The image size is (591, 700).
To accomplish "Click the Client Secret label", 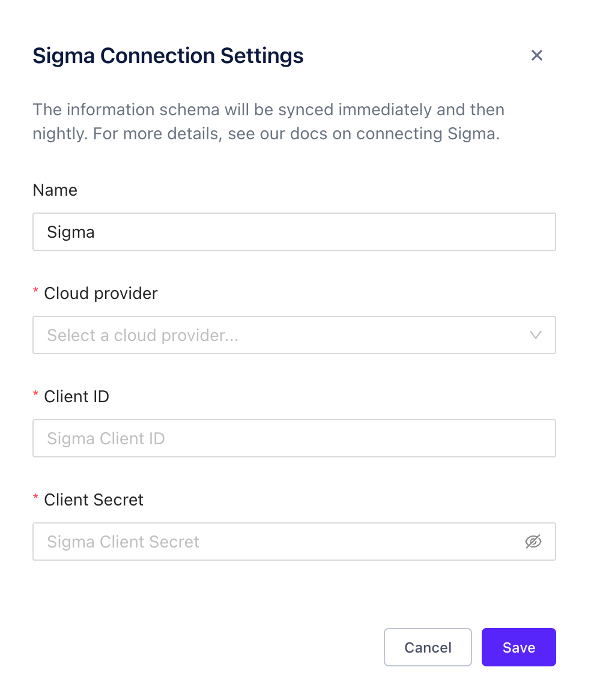I will [x=94, y=500].
